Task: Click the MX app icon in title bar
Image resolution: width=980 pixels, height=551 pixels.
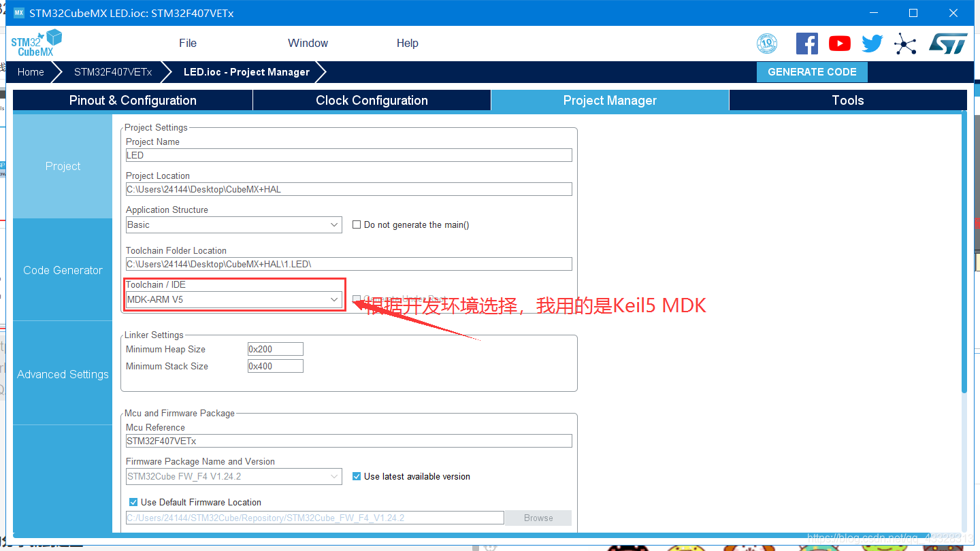Action: (18, 13)
